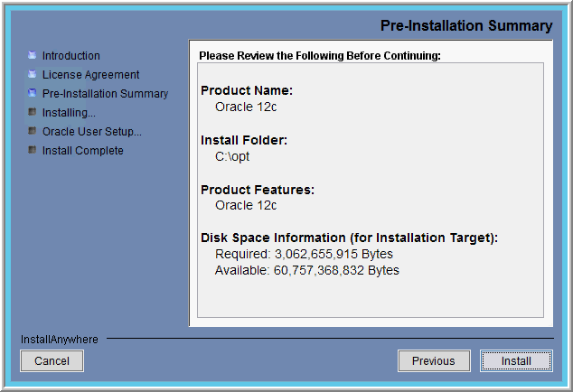Viewport: 573px width, 392px height.
Task: Start installation with the Install button
Action: [516, 361]
